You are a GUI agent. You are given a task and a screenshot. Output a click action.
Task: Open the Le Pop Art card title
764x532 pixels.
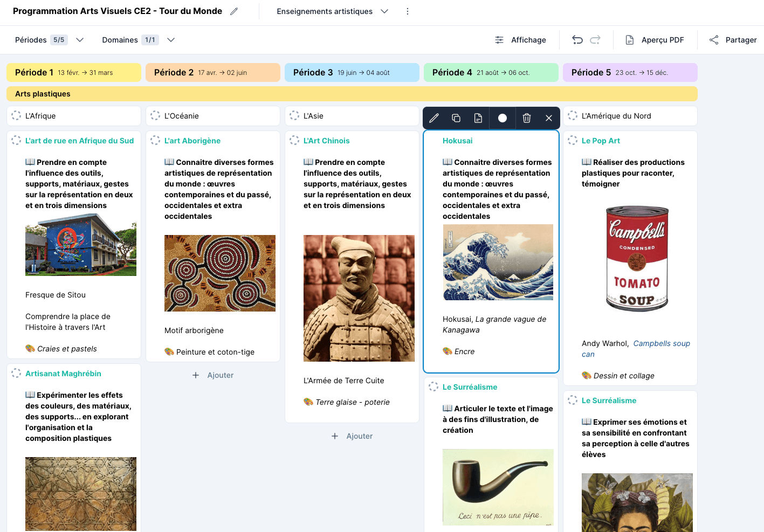pos(601,141)
